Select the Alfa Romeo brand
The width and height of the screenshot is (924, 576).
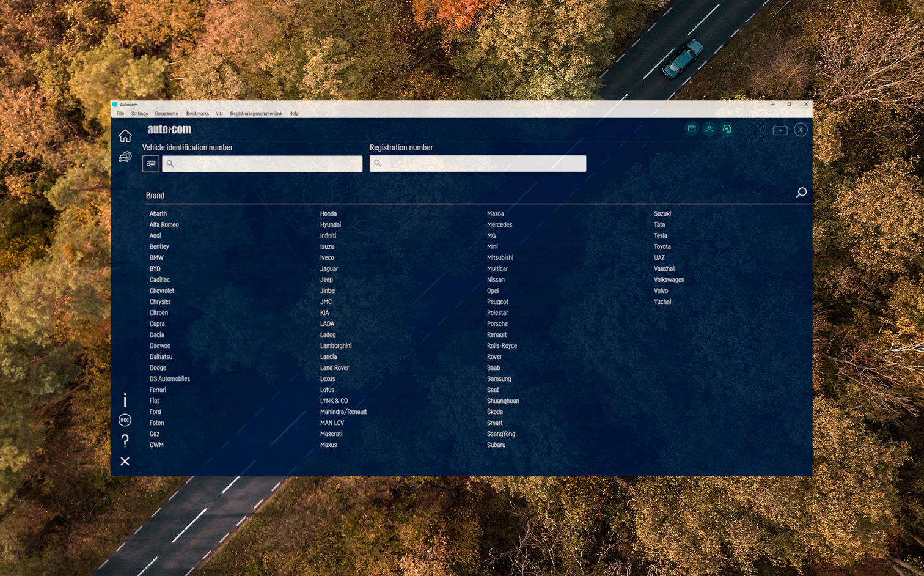click(164, 225)
